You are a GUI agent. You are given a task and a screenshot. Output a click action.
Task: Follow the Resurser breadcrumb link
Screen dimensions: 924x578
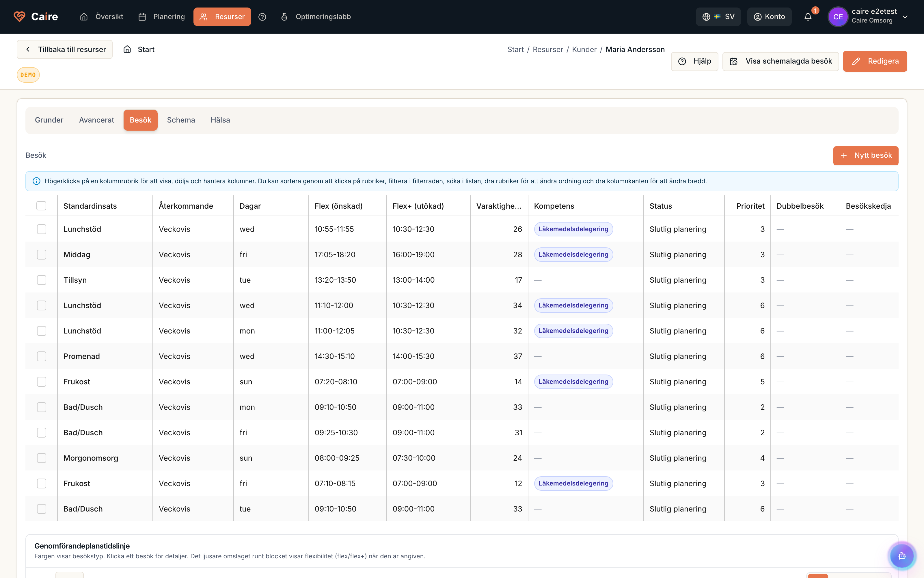pyautogui.click(x=548, y=49)
